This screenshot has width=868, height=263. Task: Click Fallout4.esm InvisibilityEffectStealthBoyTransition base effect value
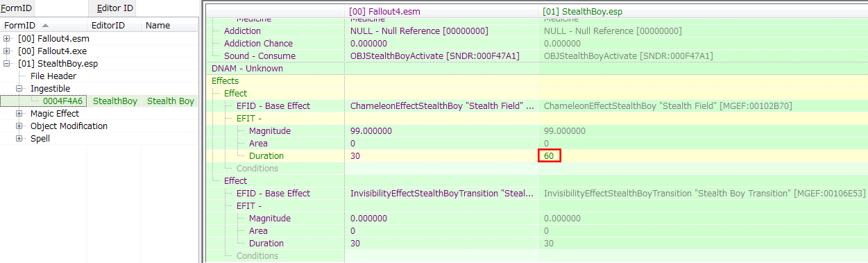[443, 194]
